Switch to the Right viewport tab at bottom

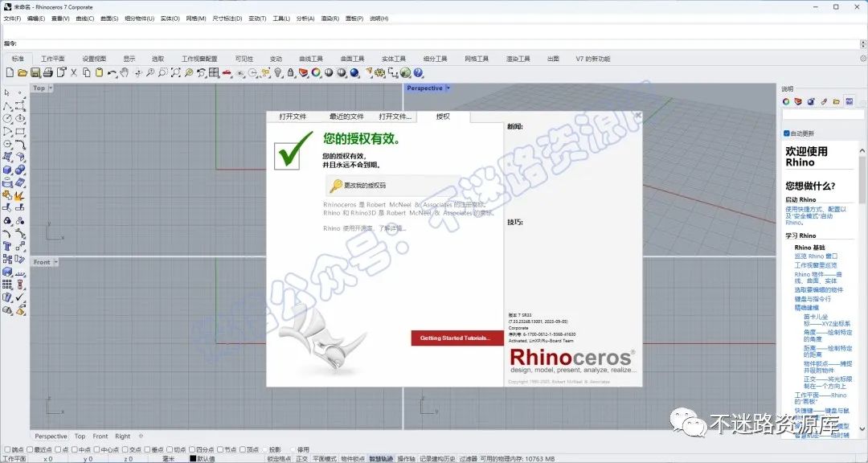pyautogui.click(x=122, y=436)
